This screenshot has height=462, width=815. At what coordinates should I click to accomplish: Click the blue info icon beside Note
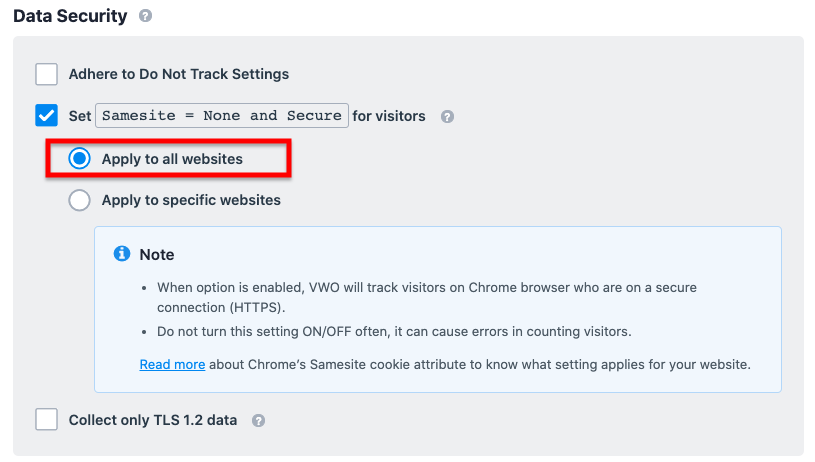pyautogui.click(x=122, y=254)
